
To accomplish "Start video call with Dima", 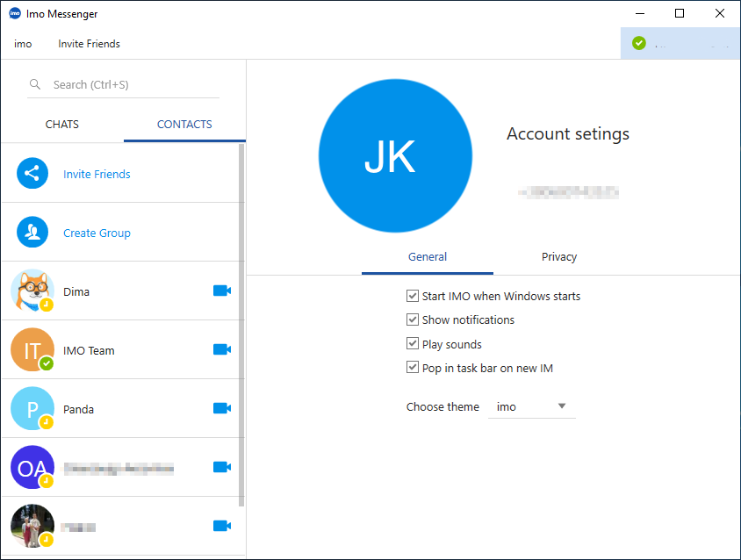I will point(222,291).
